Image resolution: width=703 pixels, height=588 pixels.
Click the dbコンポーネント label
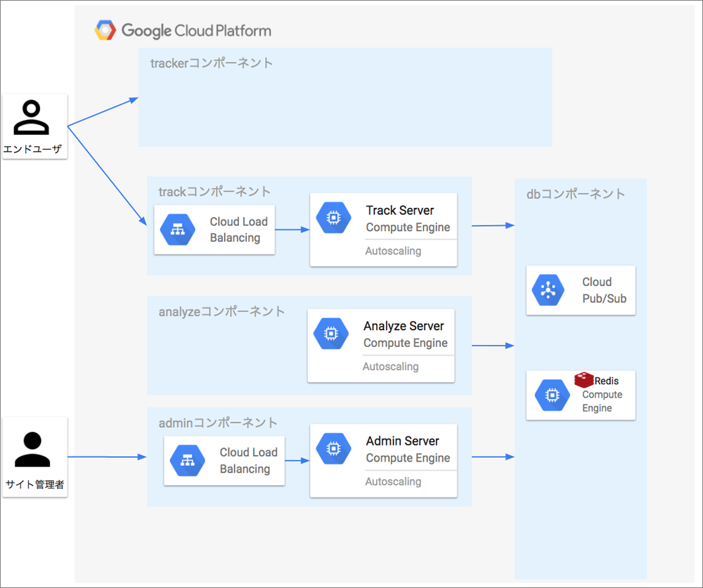coord(575,194)
